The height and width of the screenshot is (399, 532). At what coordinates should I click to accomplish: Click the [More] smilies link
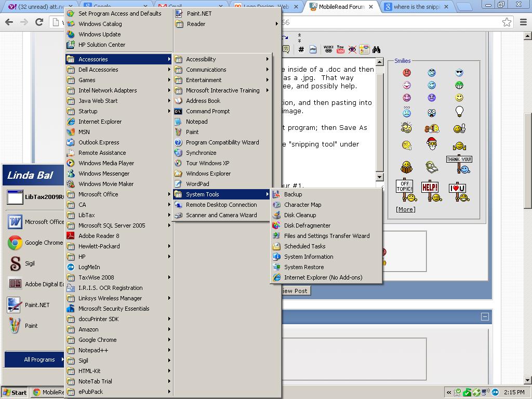point(405,209)
